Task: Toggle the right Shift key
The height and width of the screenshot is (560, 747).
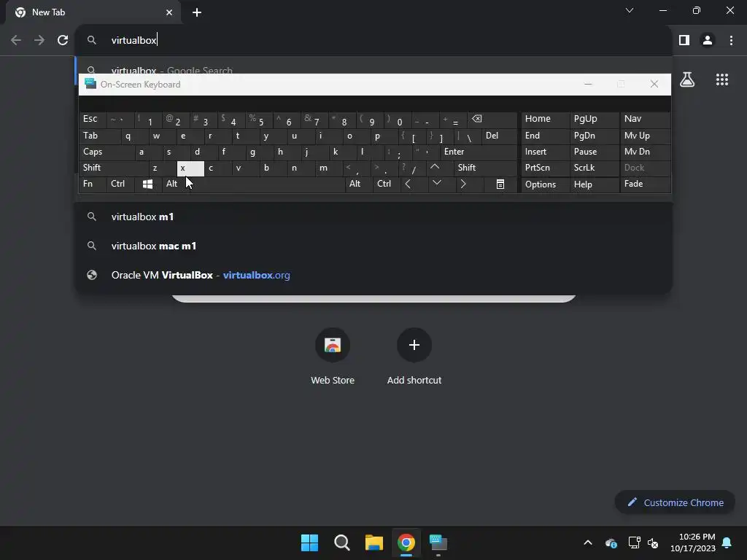Action: [485, 168]
